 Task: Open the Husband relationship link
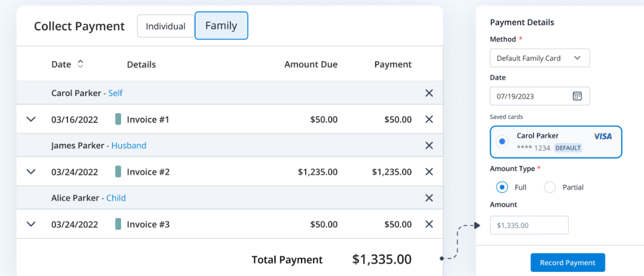(x=129, y=146)
